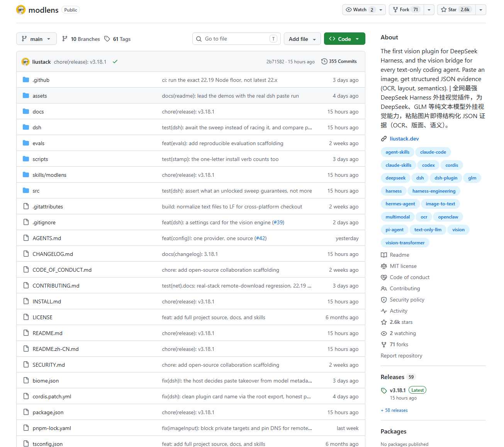Screen dimensions: 504x447
Task: Click the Readme book icon
Action: (x=384, y=255)
